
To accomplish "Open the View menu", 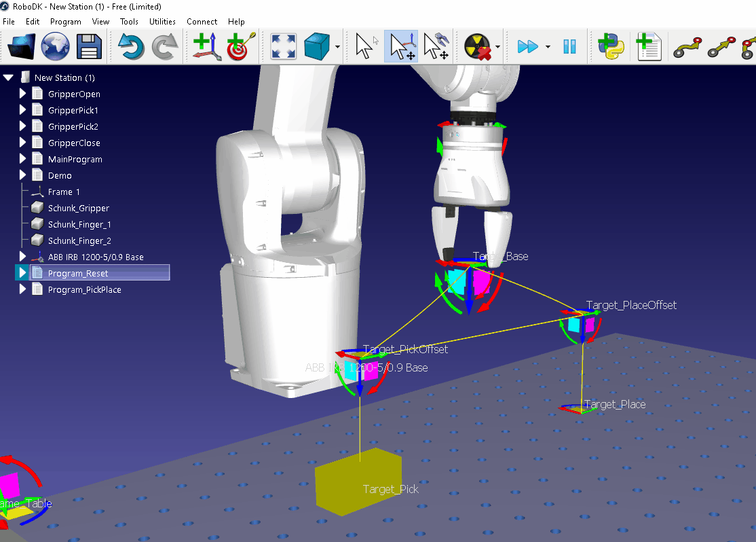I will coord(100,22).
